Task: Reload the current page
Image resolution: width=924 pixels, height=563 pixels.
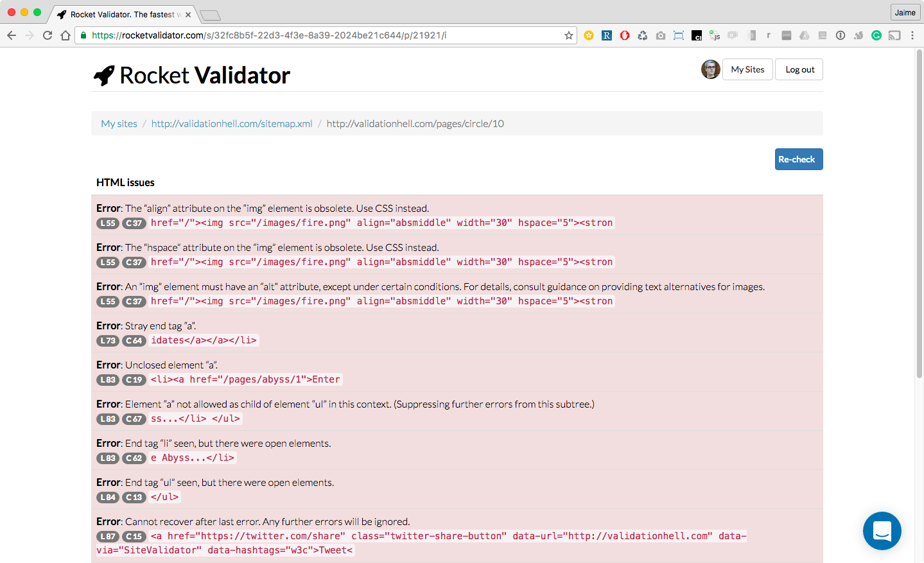Action: tap(48, 35)
